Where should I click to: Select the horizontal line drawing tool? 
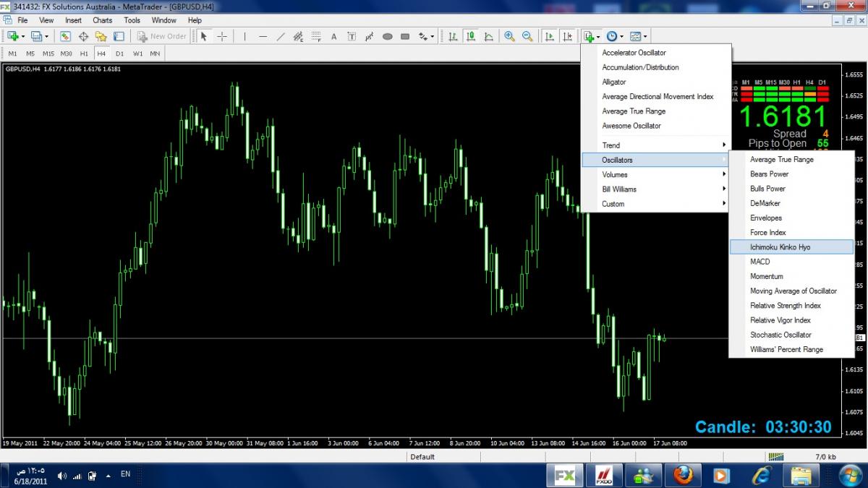coord(263,36)
